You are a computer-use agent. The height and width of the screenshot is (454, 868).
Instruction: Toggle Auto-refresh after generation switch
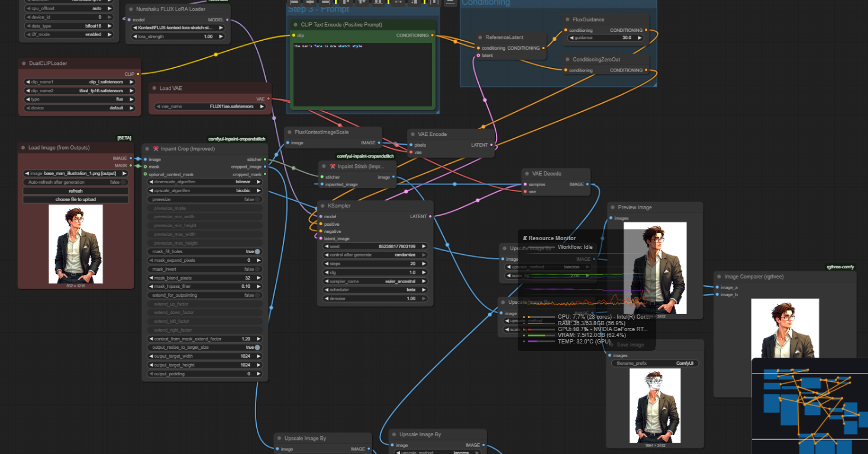pos(123,182)
